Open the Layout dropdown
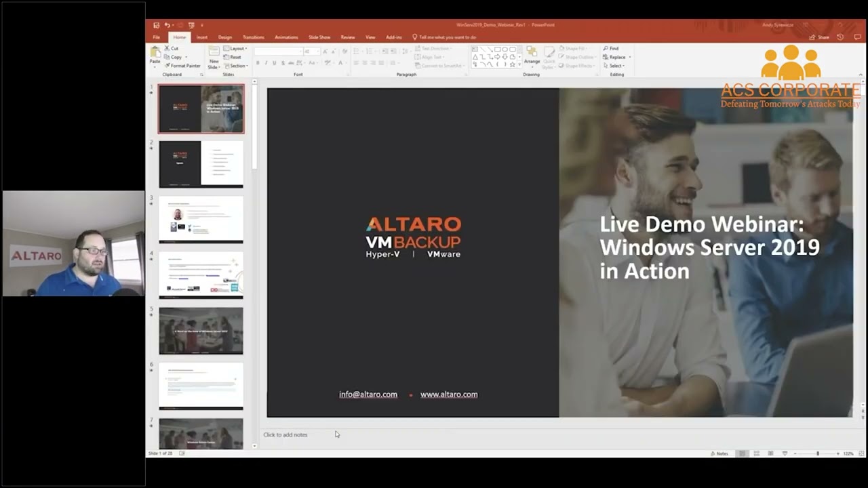Image resolution: width=868 pixels, height=488 pixels. click(235, 49)
